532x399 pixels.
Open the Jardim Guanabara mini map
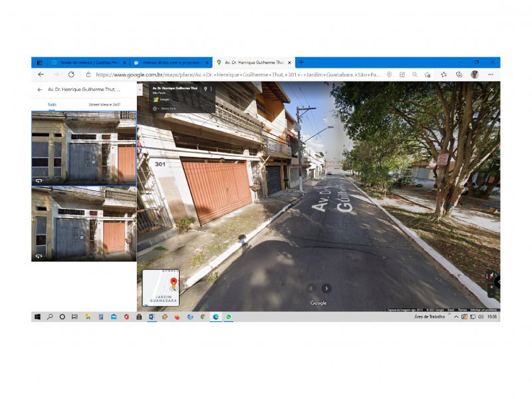[x=160, y=288]
